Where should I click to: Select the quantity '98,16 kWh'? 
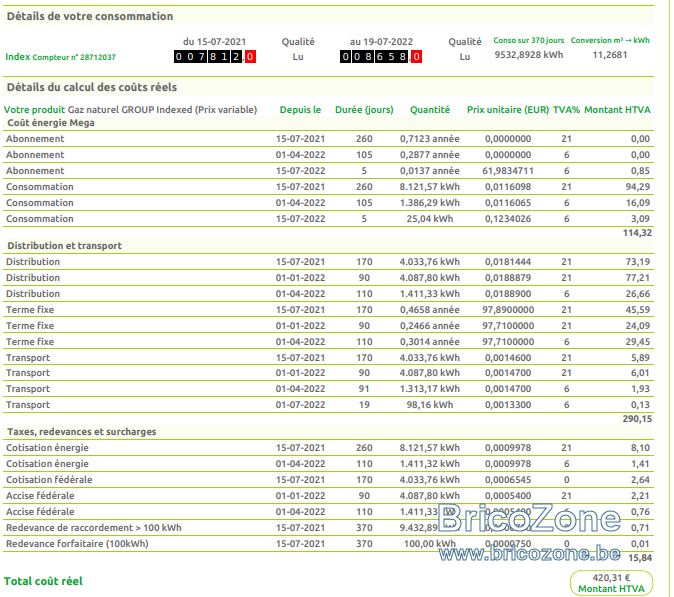click(x=430, y=405)
